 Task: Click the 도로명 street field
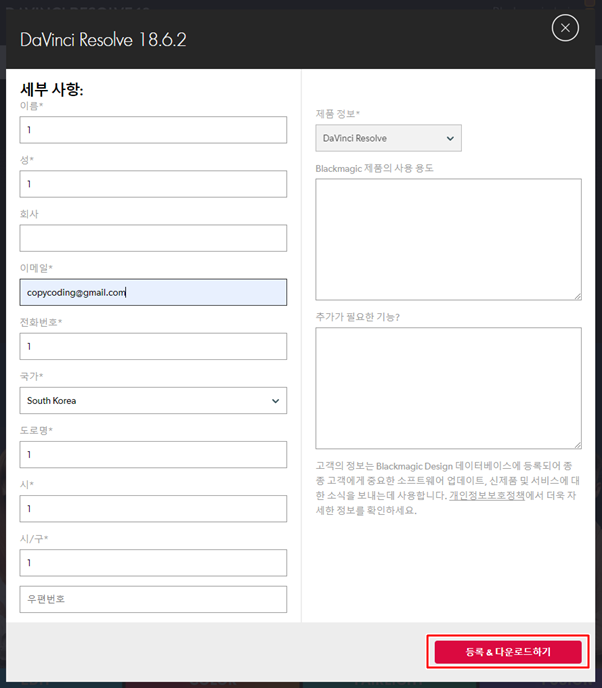[153, 455]
